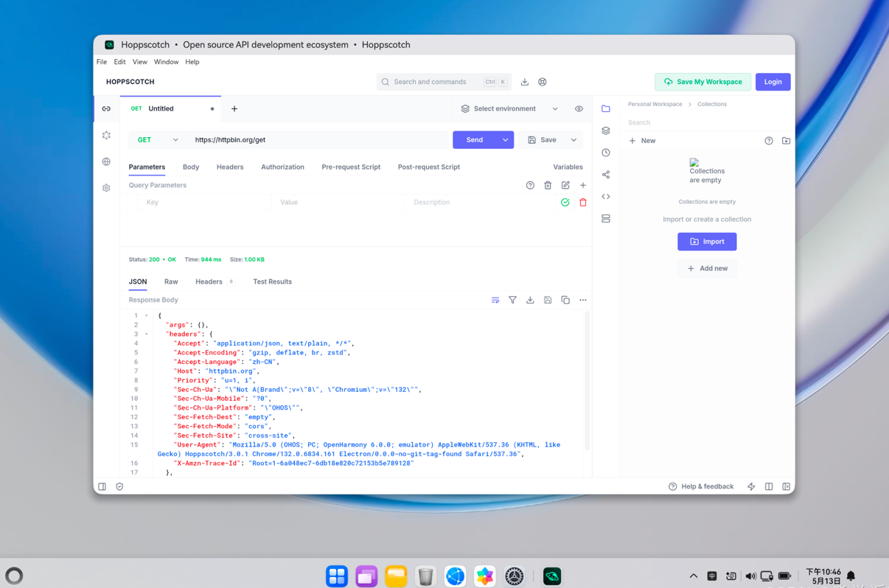The image size is (889, 588).
Task: Open the Collections folder icon in right rail
Action: tap(606, 109)
